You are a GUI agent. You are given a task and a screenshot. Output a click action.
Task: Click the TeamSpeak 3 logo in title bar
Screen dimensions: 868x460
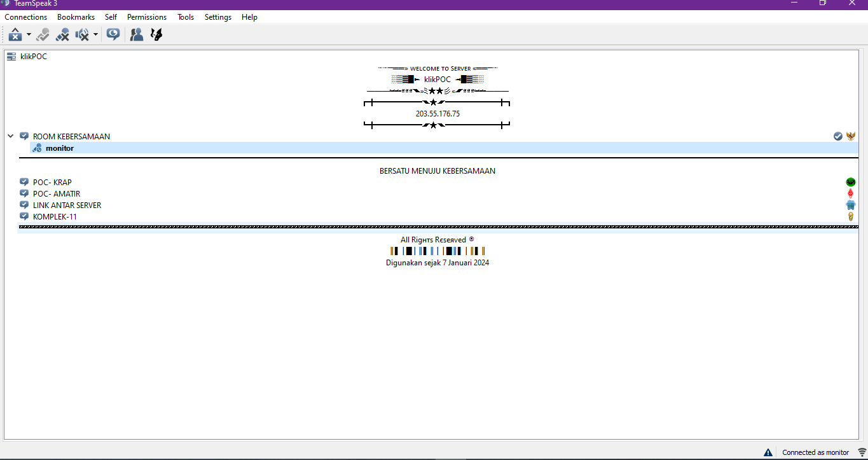coord(6,3)
